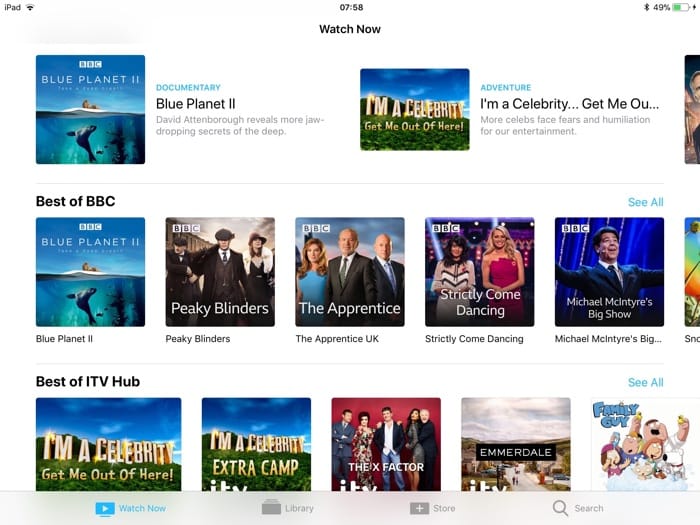Open the Library tab icon

pyautogui.click(x=271, y=508)
